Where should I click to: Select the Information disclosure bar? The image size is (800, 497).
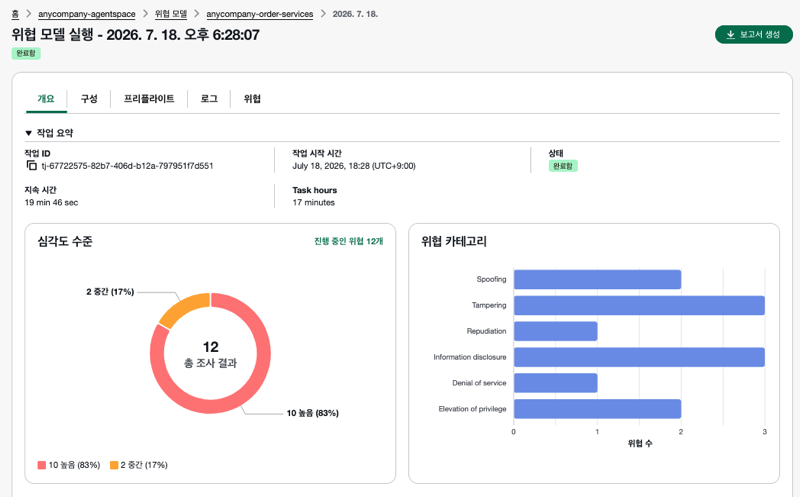(639, 357)
